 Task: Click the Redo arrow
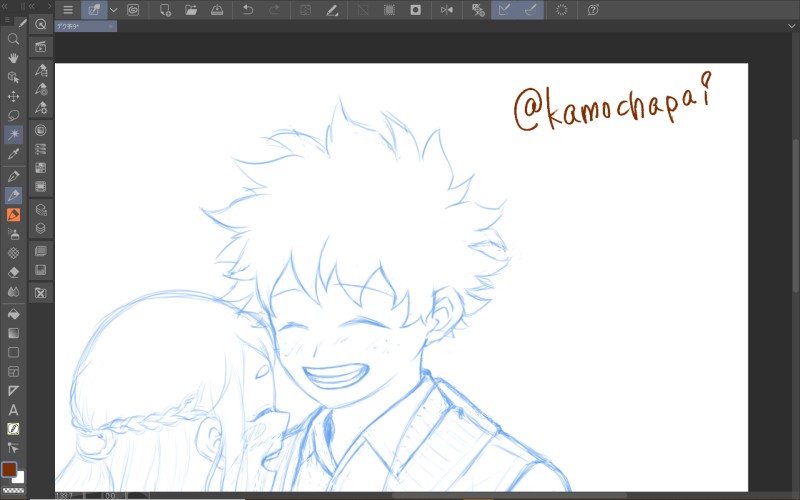(x=274, y=10)
